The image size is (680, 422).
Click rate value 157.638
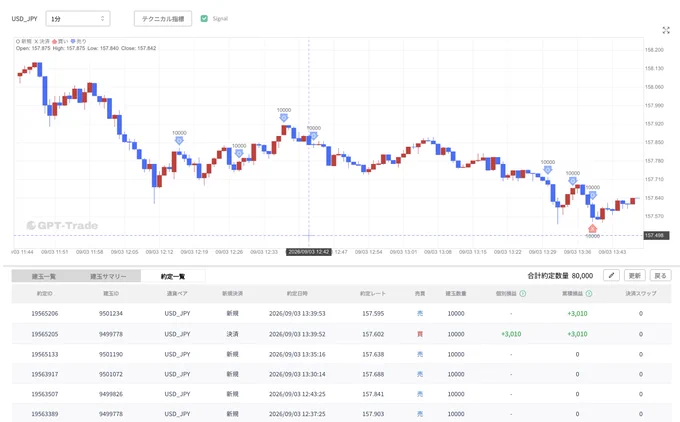[373, 354]
